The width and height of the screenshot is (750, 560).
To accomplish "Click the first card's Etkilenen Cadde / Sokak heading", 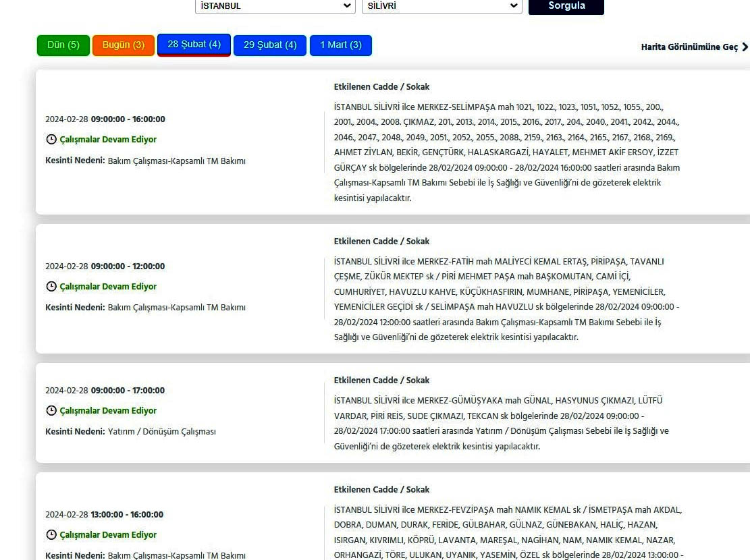I will click(381, 87).
